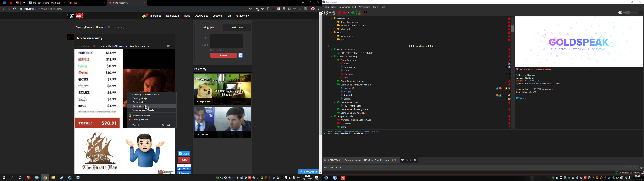Image resolution: width=644 pixels, height=181 pixels.
Task: Open the Kategorie dropdown menu
Action: (x=242, y=16)
